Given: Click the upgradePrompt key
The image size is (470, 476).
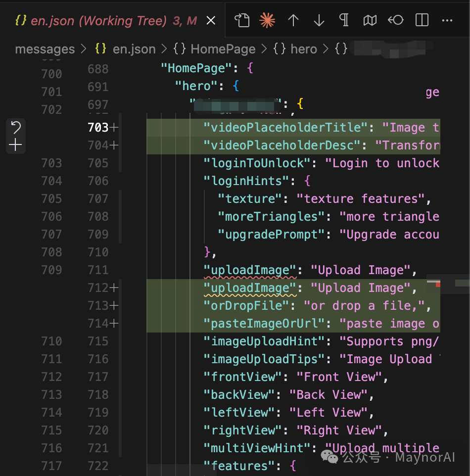Looking at the screenshot, I should (x=271, y=235).
